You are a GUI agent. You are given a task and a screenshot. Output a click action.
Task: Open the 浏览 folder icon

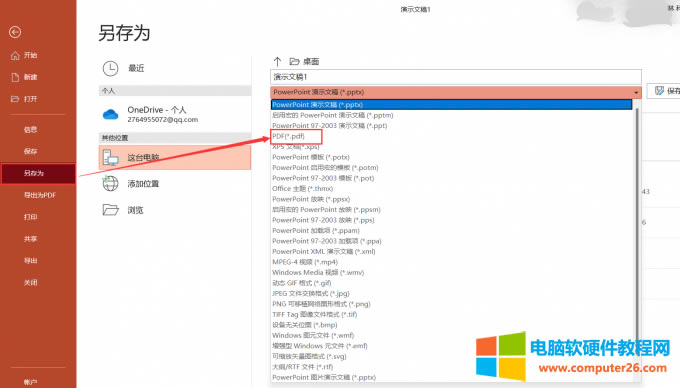(x=110, y=210)
